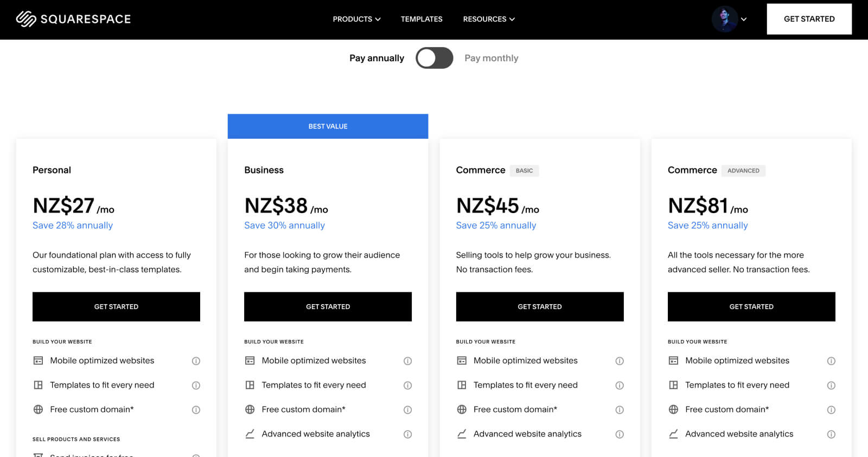
Task: Click info icon for Personal Free custom domain
Action: pos(196,410)
